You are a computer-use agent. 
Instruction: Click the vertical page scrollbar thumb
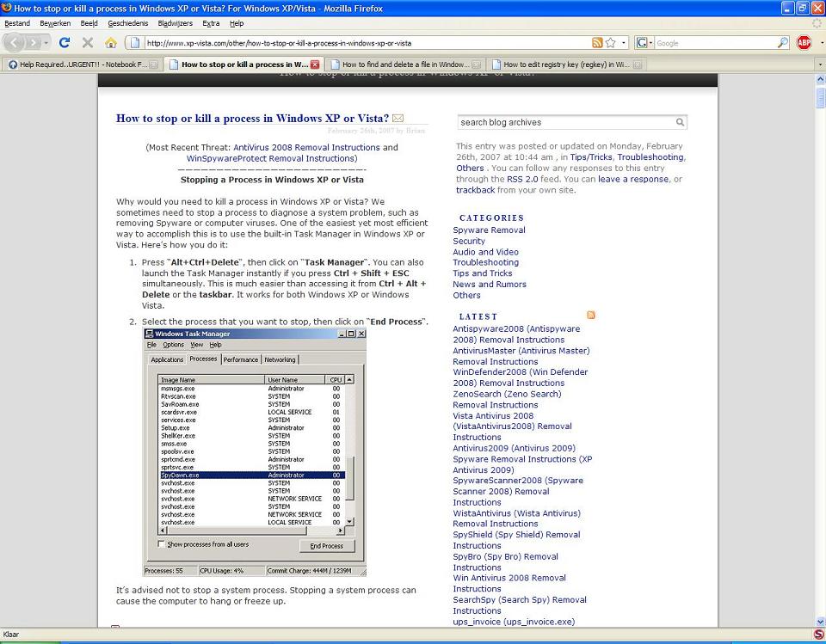(820, 97)
